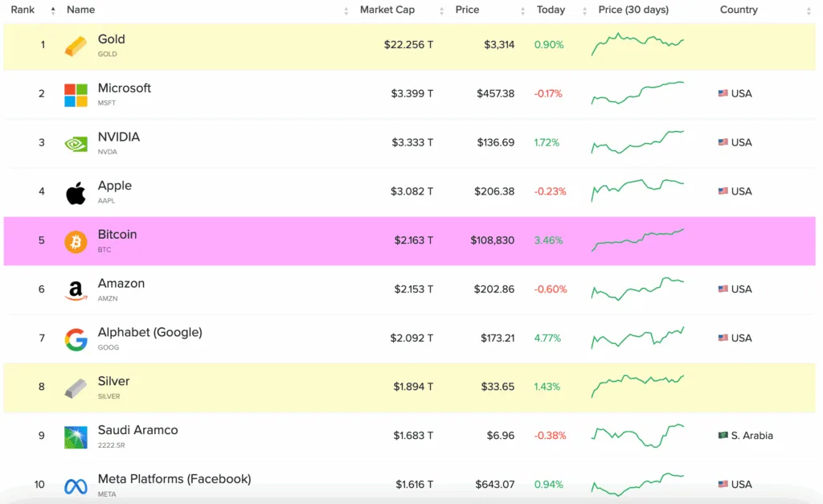
Task: Open Amazon's 30-day price chart
Action: (637, 289)
